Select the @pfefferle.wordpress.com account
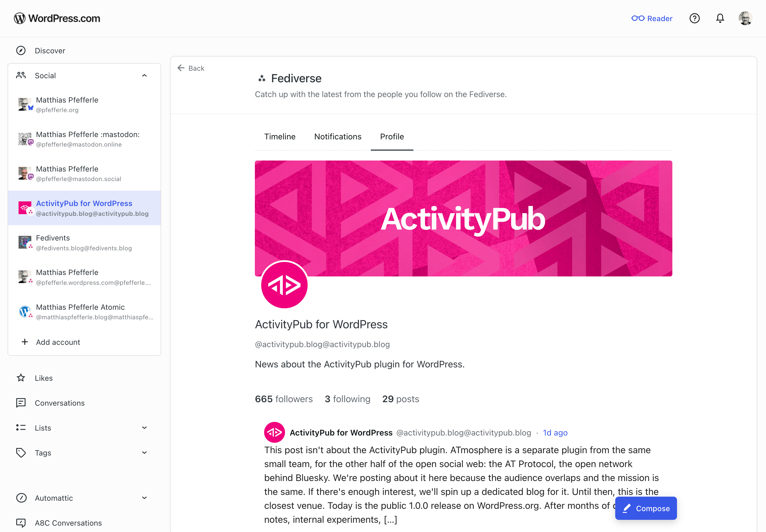 click(x=84, y=277)
